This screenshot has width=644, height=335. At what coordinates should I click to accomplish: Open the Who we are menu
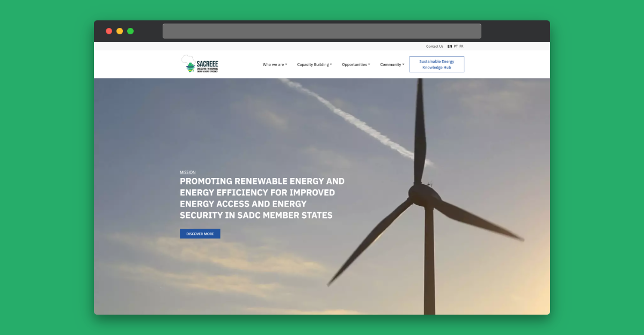tap(275, 64)
